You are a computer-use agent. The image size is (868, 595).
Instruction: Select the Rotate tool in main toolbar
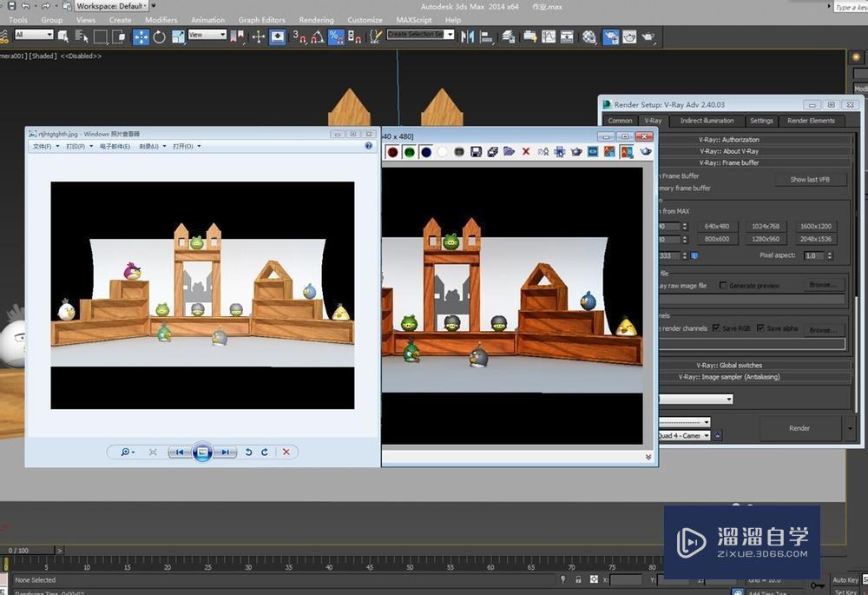click(160, 37)
